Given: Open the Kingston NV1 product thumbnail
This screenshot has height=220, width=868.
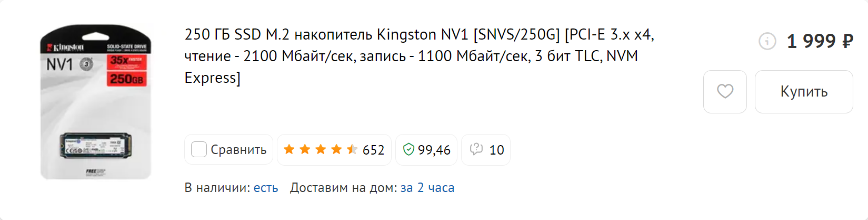Looking at the screenshot, I should pyautogui.click(x=96, y=103).
